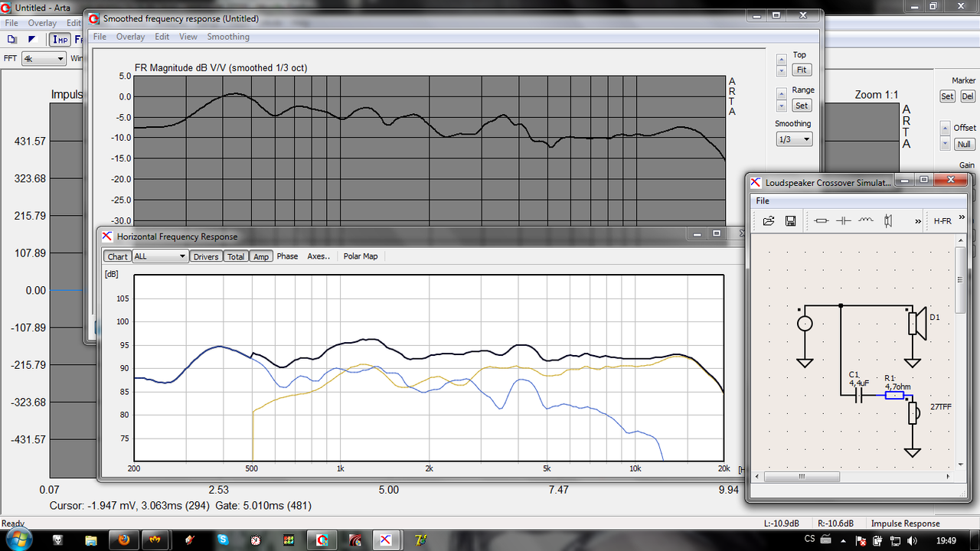Open the Offset down-arrow button
The image size is (980, 551).
click(x=945, y=145)
